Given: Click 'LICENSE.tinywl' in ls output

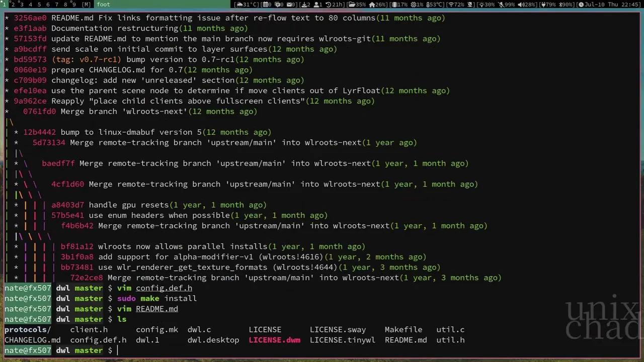Looking at the screenshot, I should pyautogui.click(x=343, y=340).
